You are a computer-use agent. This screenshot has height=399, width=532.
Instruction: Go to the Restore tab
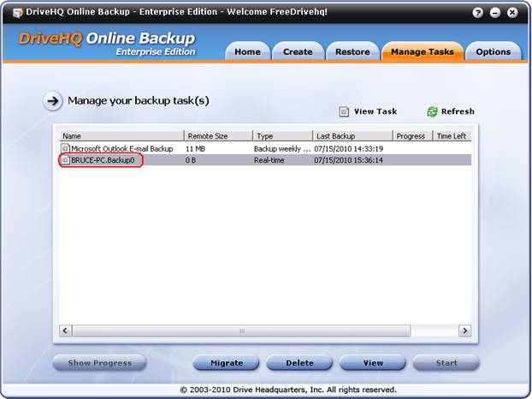[x=352, y=51]
